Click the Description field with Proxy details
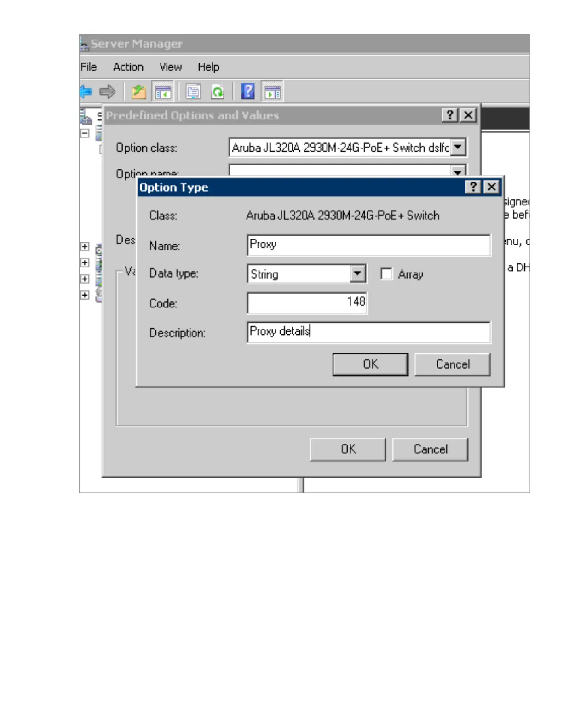 (x=369, y=332)
